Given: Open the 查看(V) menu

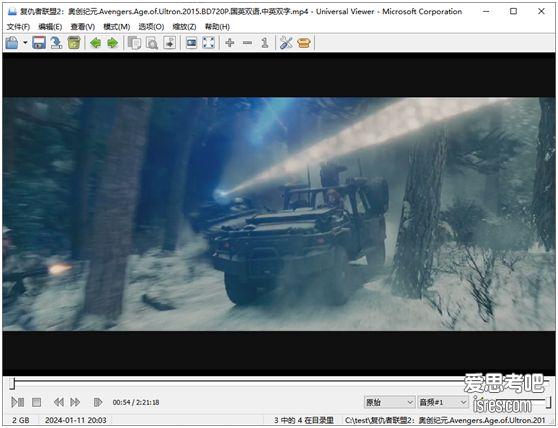Looking at the screenshot, I should pos(83,27).
